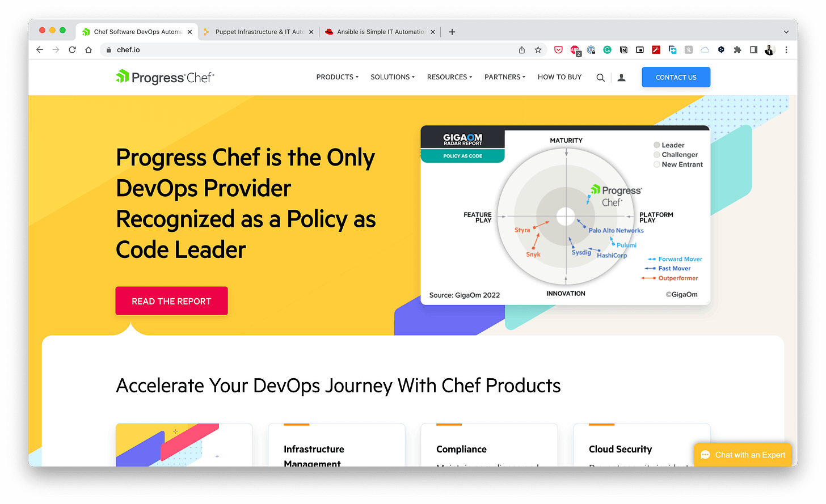826x504 pixels.
Task: Reload the page using the refresh icon
Action: point(72,50)
